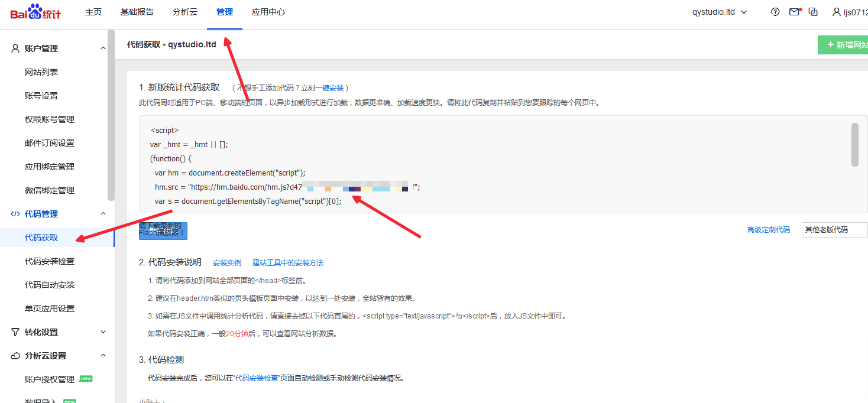Click the 一键安装 link
Screen dimensions: 868x403
(x=329, y=87)
